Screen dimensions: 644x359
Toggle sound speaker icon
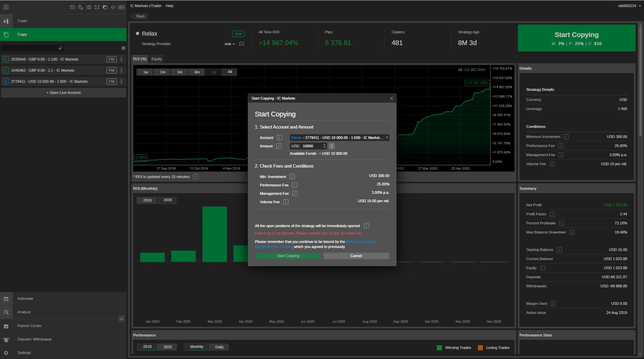pyautogui.click(x=113, y=7)
